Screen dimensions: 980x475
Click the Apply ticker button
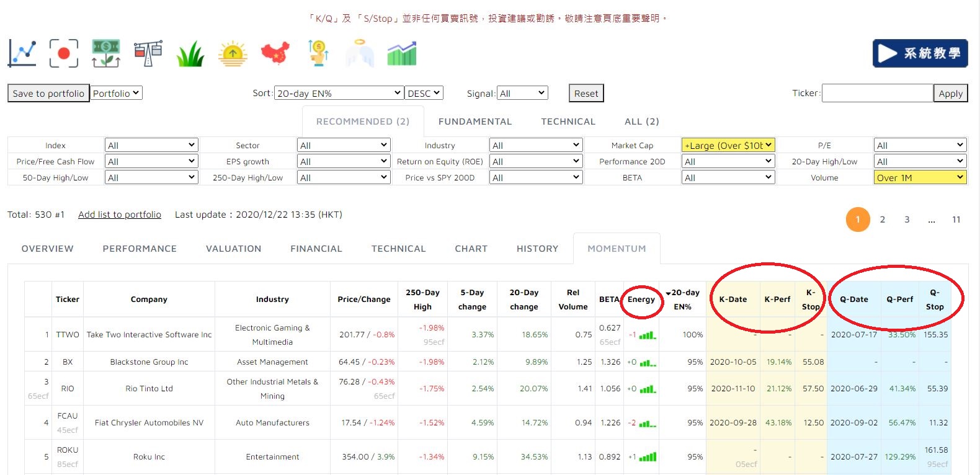point(951,93)
